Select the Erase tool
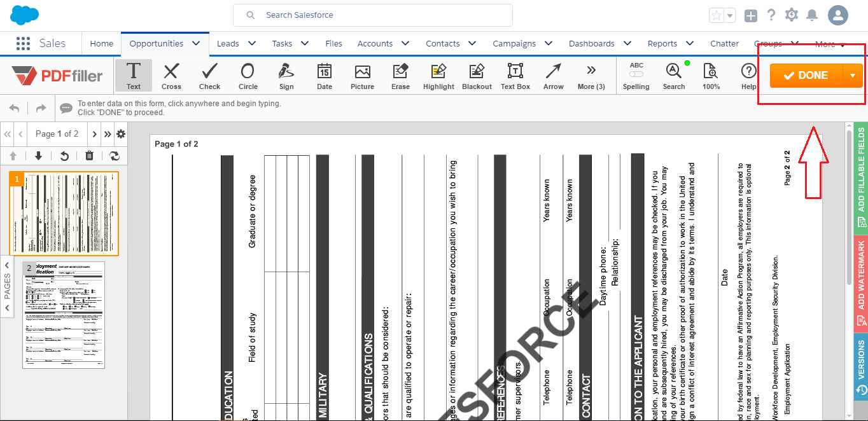Image resolution: width=868 pixels, height=421 pixels. coord(401,75)
